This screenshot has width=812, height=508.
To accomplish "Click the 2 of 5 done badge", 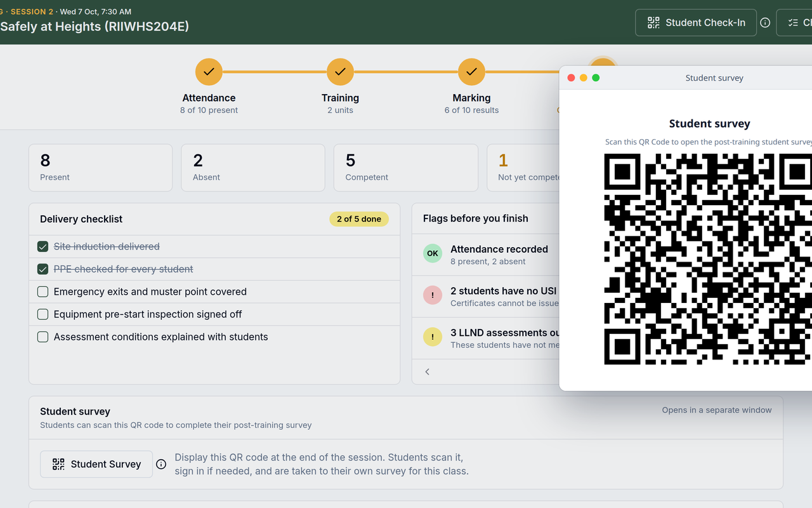I will coord(359,219).
